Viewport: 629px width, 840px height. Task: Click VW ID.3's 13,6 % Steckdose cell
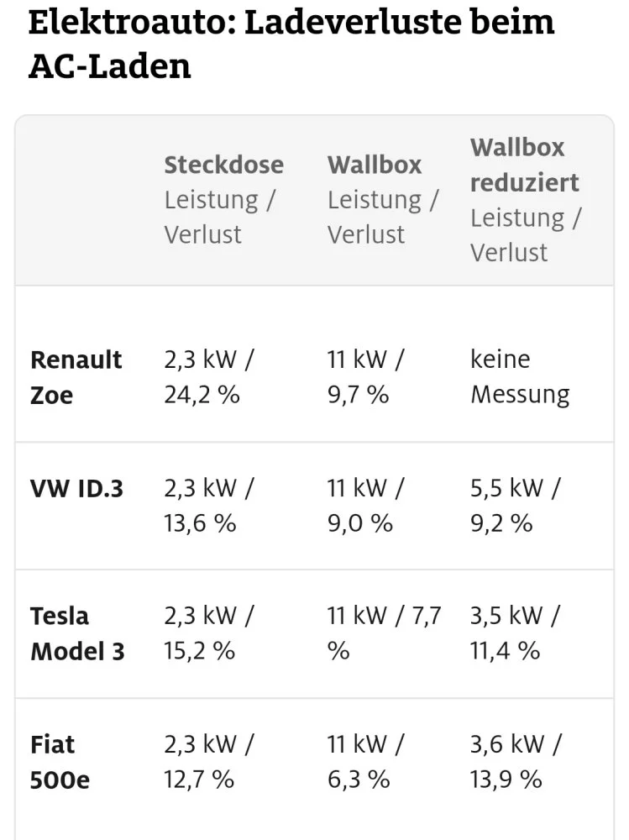pos(209,506)
